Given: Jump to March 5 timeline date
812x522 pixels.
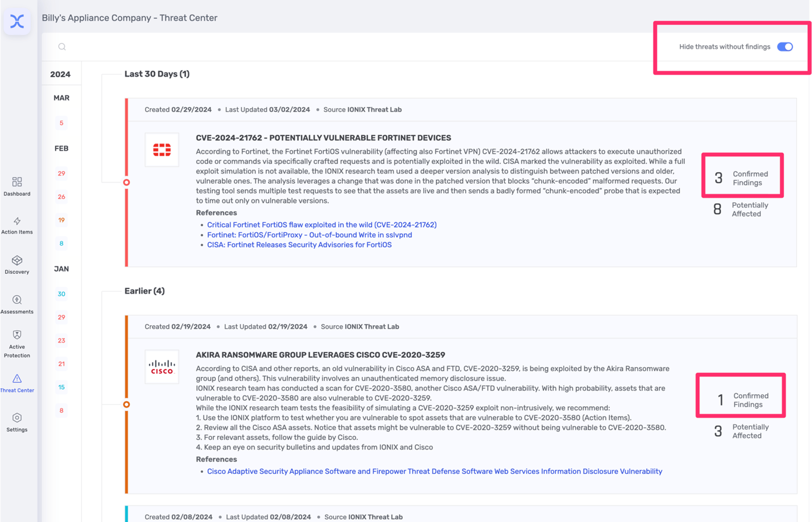Looking at the screenshot, I should coord(61,123).
